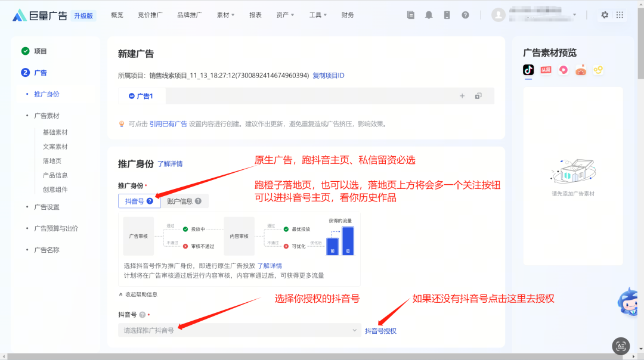Click the copy ad icon beside plus
Screen dimensions: 644x360
point(478,96)
